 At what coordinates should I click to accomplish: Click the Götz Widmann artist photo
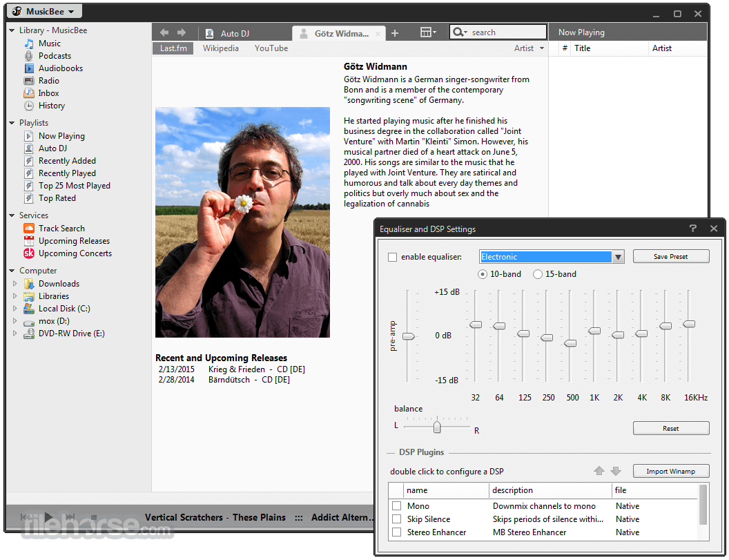point(243,222)
